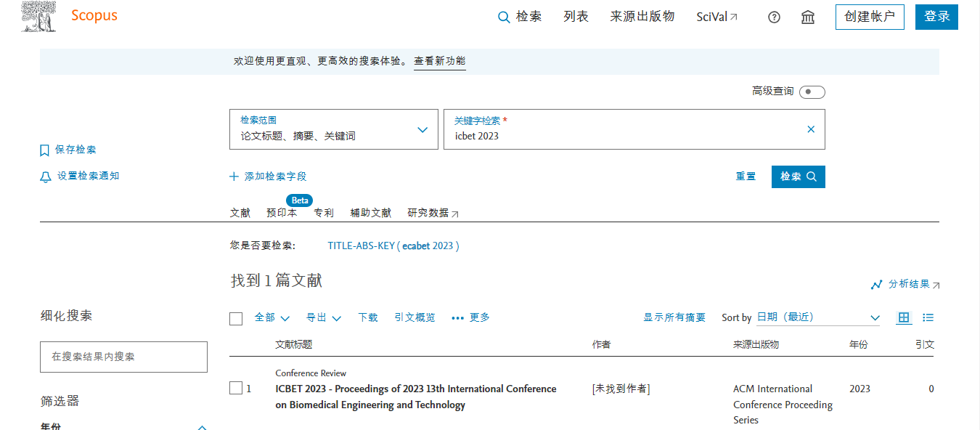Viewport: 980px width, 430px height.
Task: Click the suggested ecabet 2023 query link
Action: coord(393,246)
